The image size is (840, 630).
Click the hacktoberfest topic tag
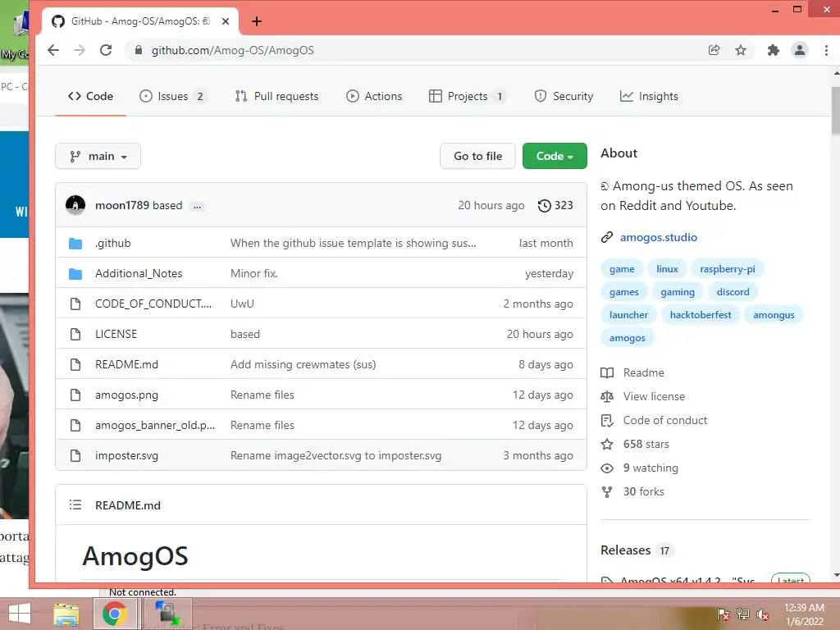coord(701,315)
